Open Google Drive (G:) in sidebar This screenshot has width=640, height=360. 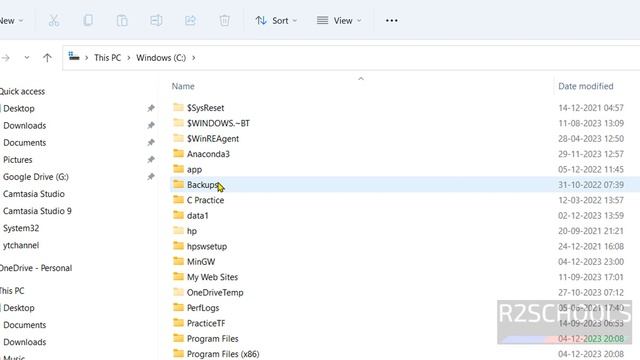36,177
